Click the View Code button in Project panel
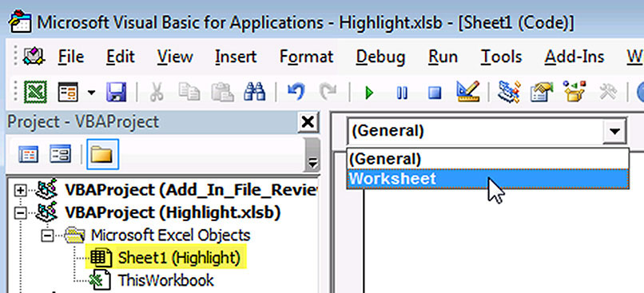The image size is (644, 293). click(x=29, y=155)
